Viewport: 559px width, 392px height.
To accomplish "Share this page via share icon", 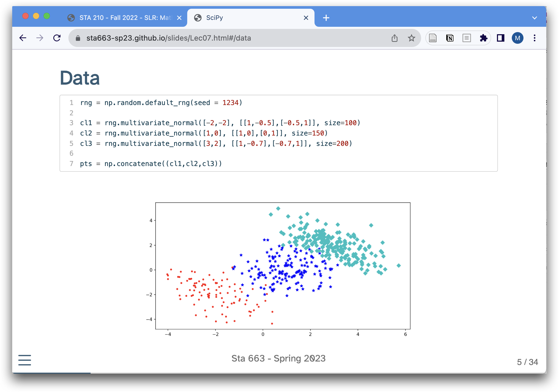I will pyautogui.click(x=395, y=38).
